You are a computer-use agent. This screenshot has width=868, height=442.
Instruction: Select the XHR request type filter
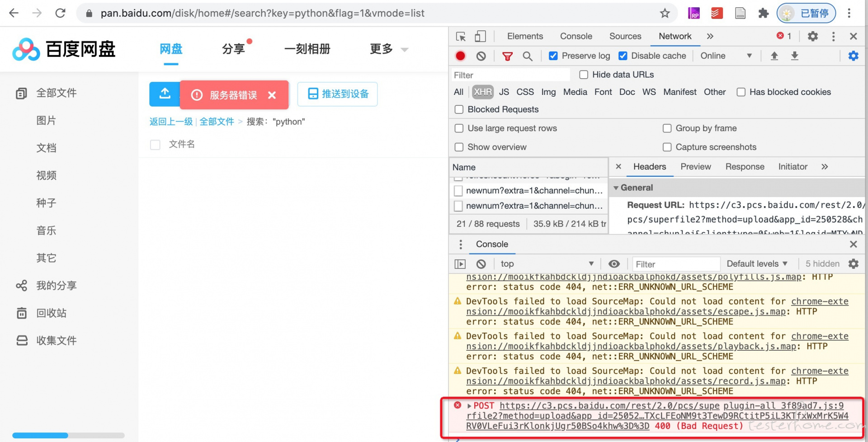(483, 92)
